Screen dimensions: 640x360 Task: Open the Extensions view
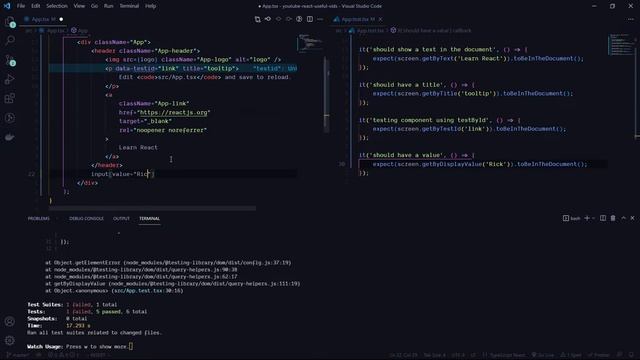[10, 98]
